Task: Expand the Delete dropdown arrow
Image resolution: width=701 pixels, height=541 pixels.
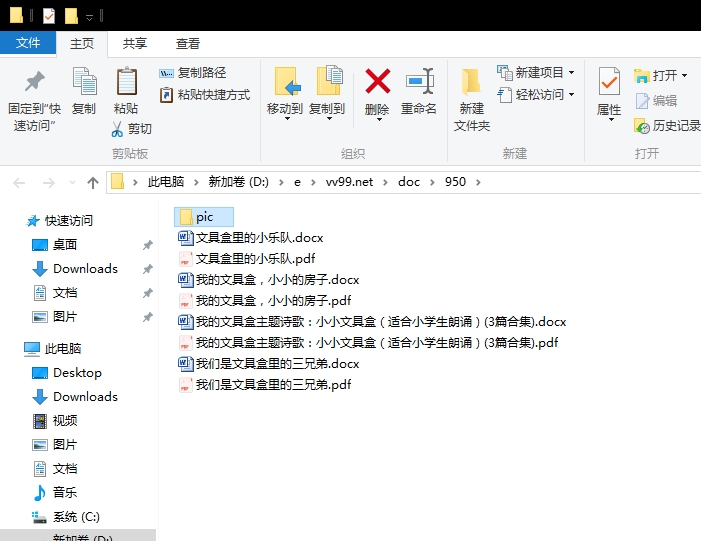Action: click(x=379, y=119)
